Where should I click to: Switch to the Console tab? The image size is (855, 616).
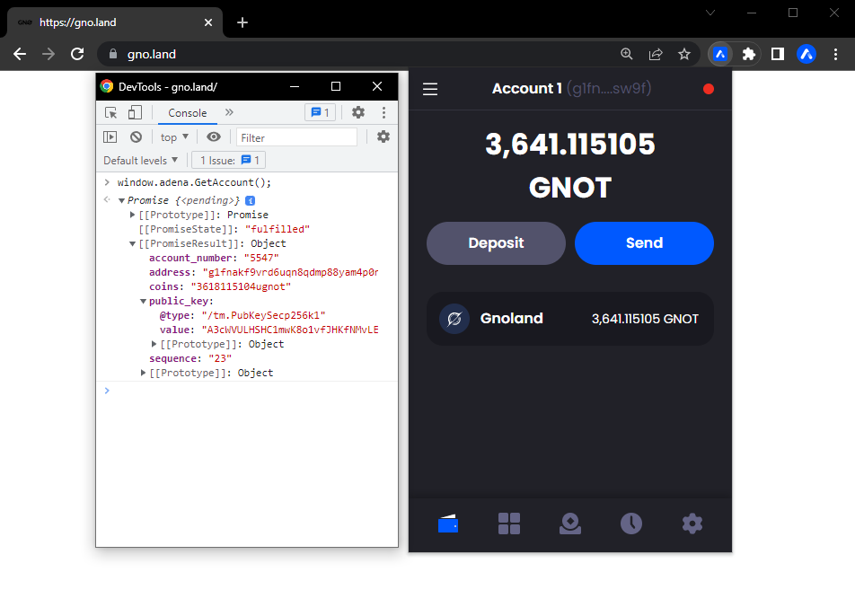[x=187, y=113]
